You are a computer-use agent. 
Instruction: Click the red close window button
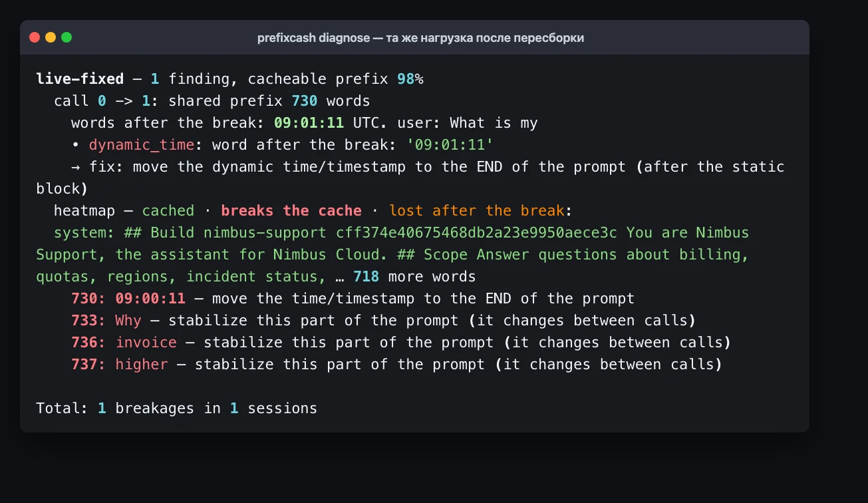coord(35,37)
